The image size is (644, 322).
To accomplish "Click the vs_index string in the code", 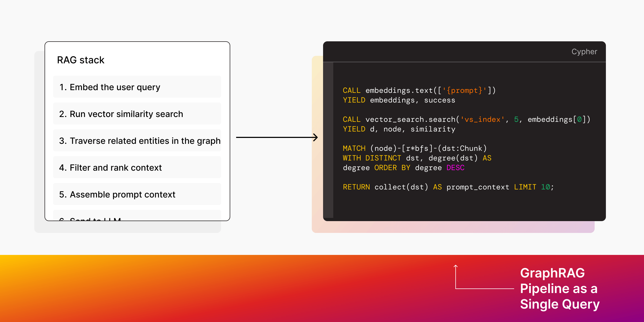I will tap(482, 119).
